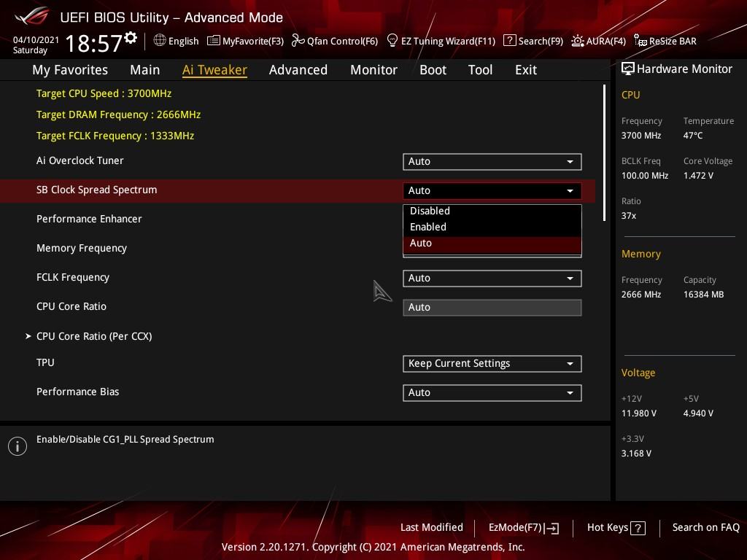Viewport: 747px width, 560px height.
Task: Click the TPU setting label
Action: point(45,362)
